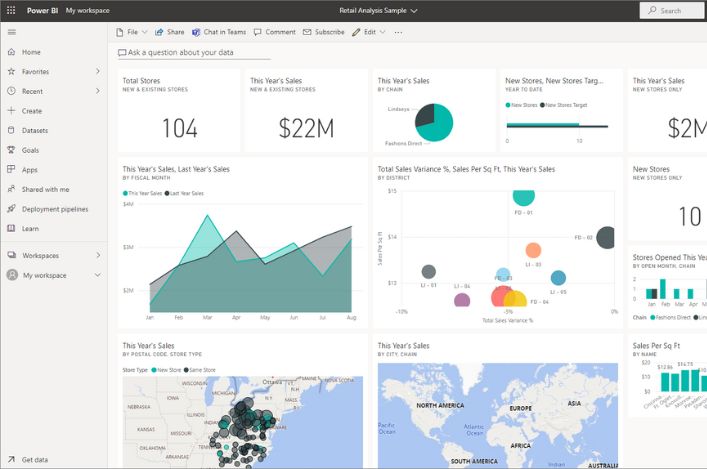The image size is (707, 469).
Task: Click the Share icon in toolbar
Action: coord(159,32)
